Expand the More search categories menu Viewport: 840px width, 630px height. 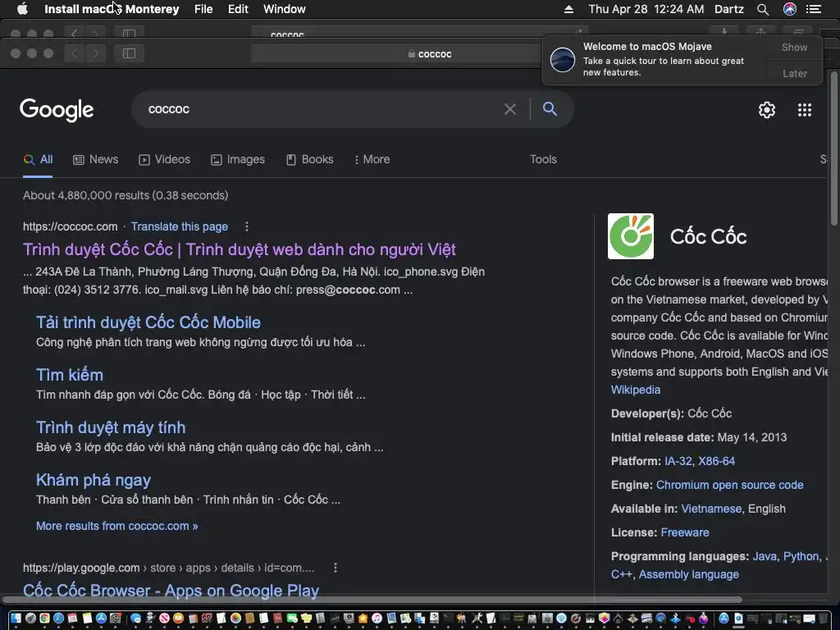[372, 159]
